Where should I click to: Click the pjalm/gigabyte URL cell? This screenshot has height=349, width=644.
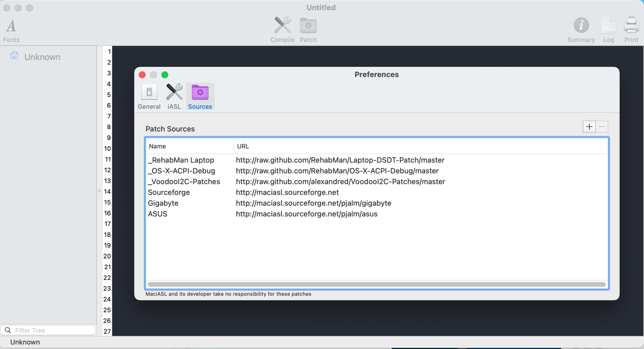point(314,203)
